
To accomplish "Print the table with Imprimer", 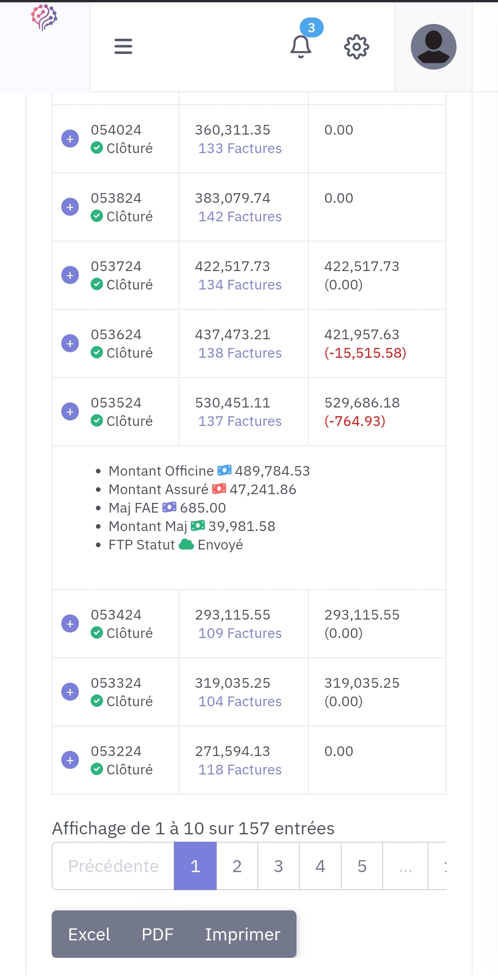I will pyautogui.click(x=243, y=934).
